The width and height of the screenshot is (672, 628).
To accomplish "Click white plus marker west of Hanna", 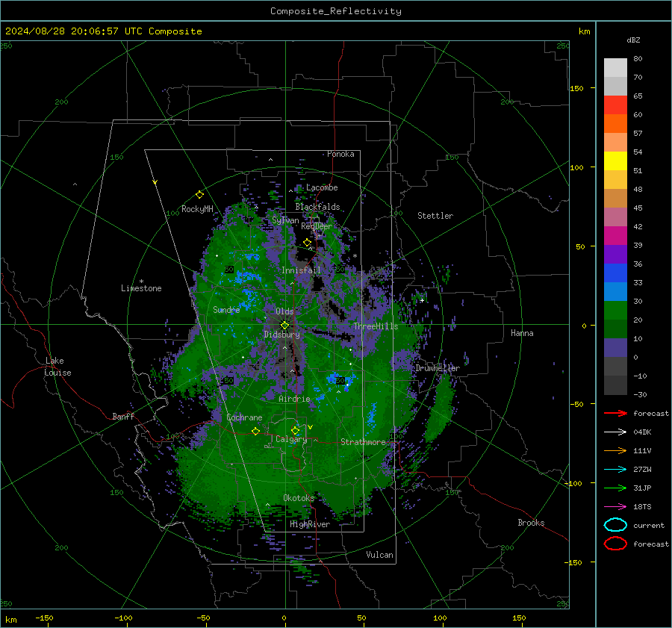I will [422, 300].
